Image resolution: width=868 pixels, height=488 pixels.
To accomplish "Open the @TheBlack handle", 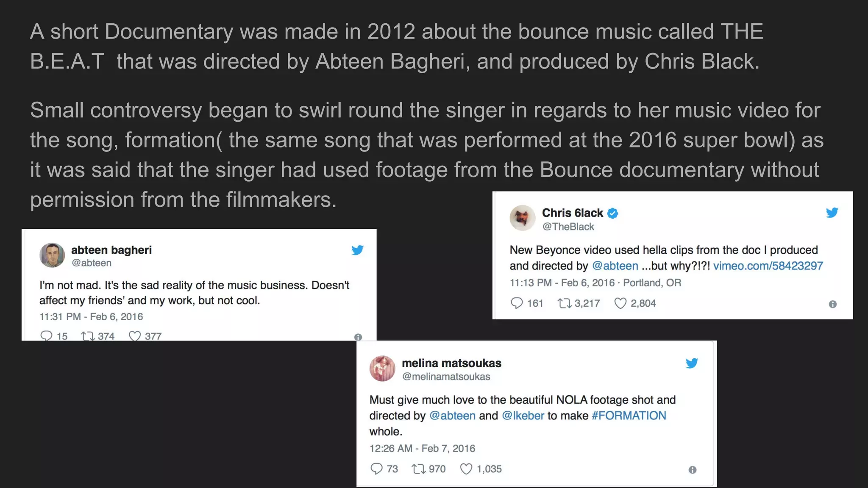I will (568, 227).
